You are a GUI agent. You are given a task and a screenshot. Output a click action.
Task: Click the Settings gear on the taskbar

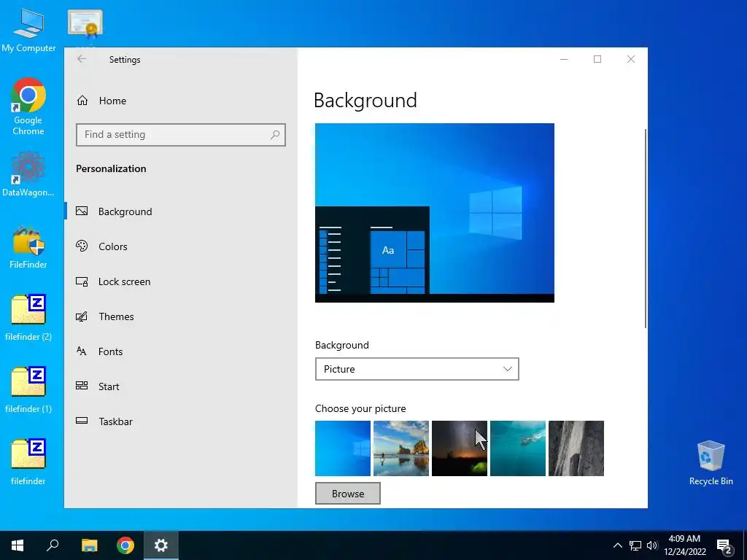161,545
